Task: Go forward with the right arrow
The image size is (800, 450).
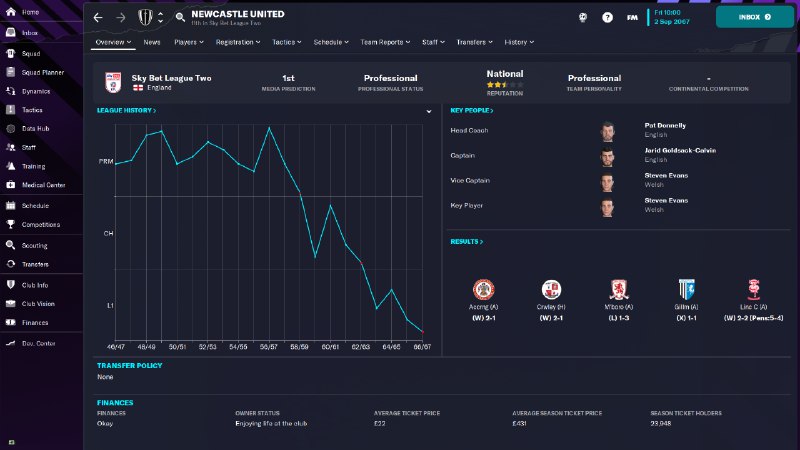Action: 120,18
